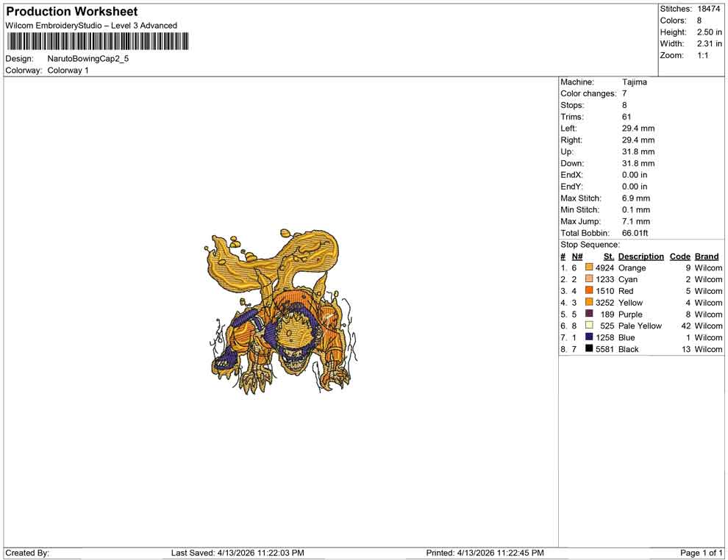Viewport: 728px width, 560px height.
Task: Click the Width value 2.31 in
Action: pos(710,43)
